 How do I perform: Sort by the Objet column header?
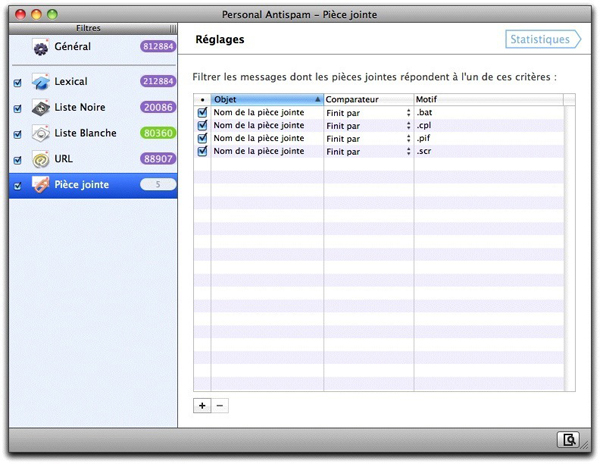[x=267, y=99]
